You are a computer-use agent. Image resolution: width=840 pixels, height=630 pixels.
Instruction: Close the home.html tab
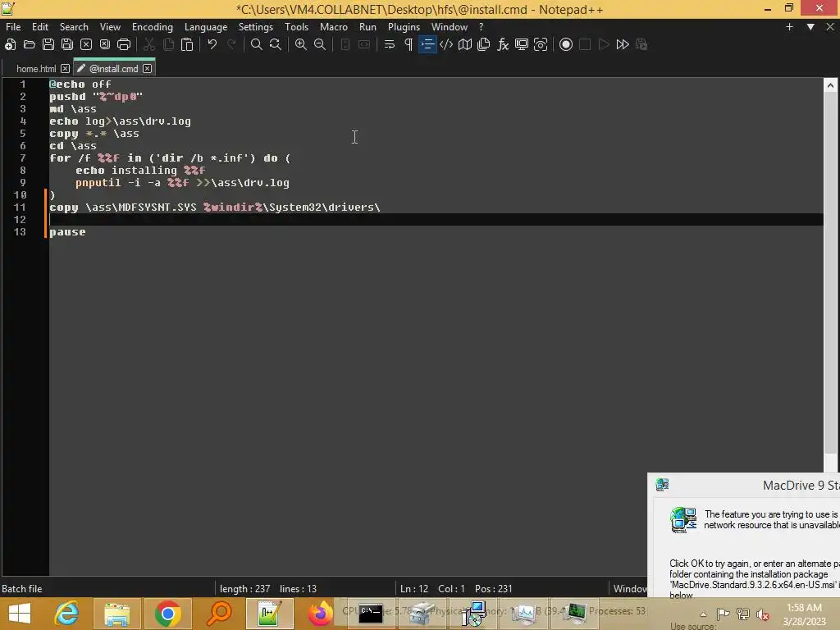tap(65, 69)
